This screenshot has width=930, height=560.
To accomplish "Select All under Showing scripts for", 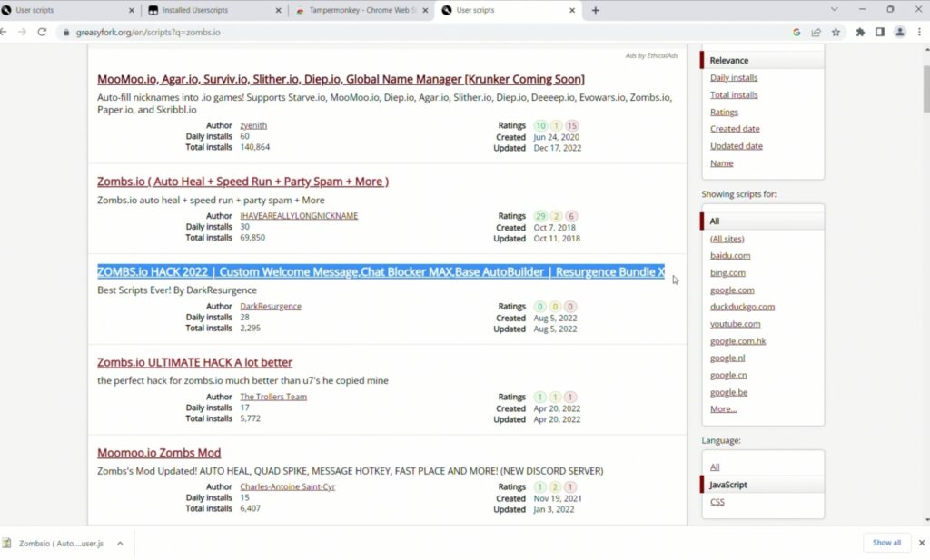I will (x=763, y=221).
